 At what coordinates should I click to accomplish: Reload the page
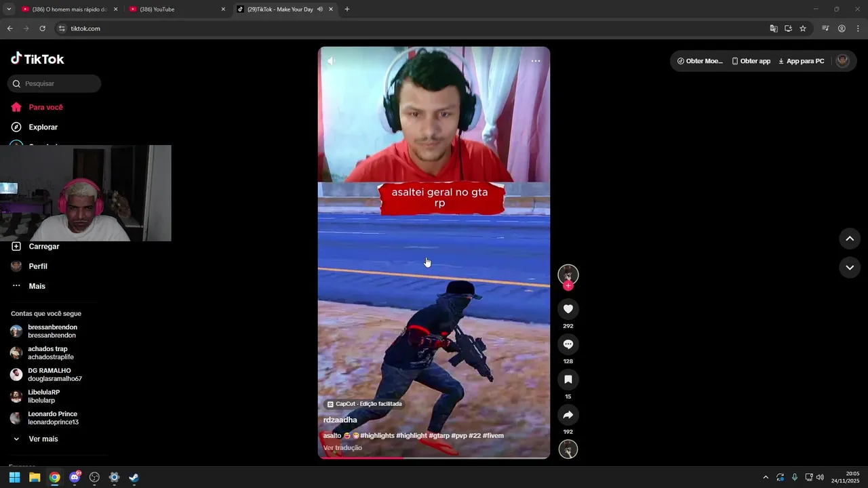pos(42,28)
